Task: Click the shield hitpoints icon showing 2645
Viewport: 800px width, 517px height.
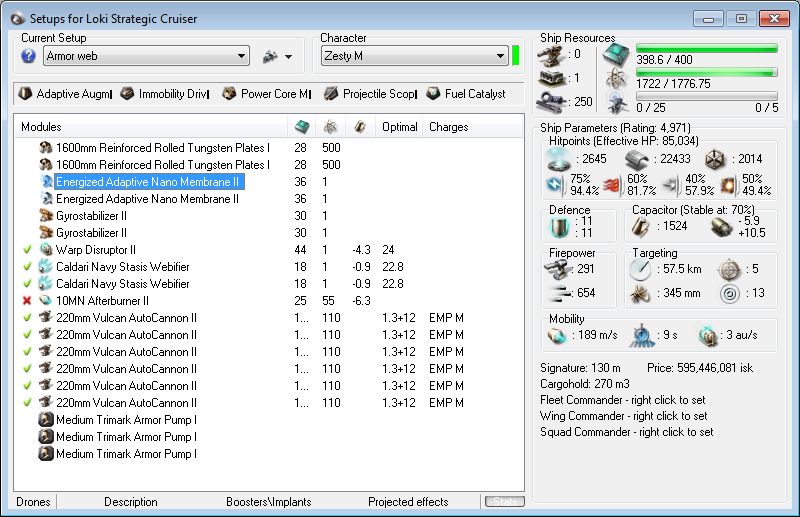Action: point(558,159)
